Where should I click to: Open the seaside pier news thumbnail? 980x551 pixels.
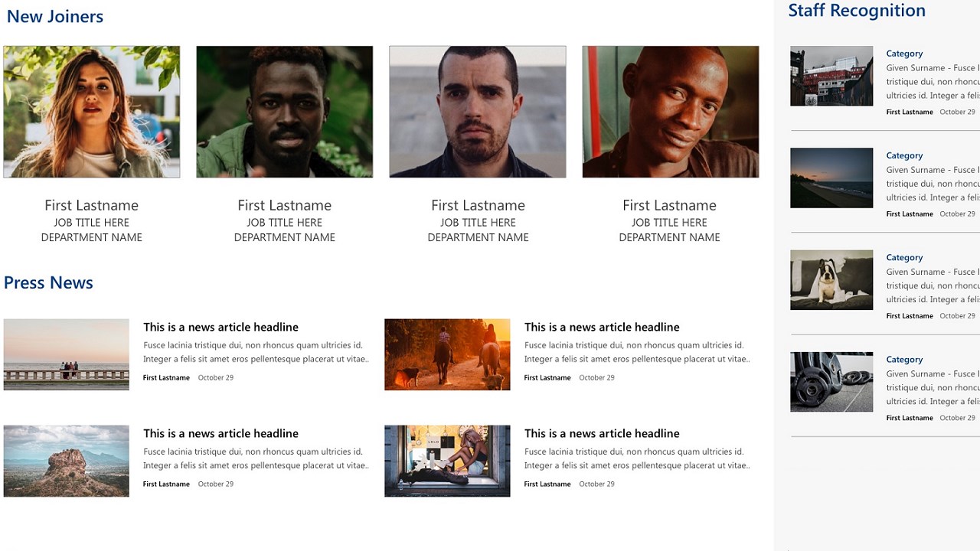point(67,354)
